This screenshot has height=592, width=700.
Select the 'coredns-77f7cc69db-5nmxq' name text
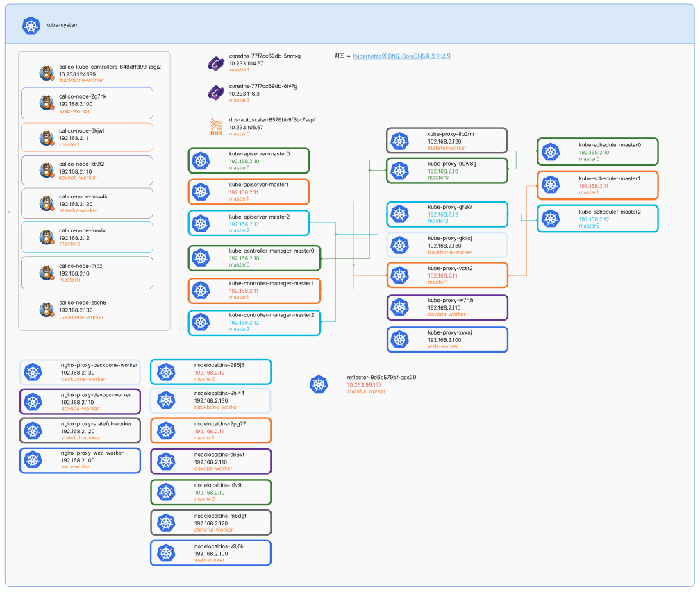point(265,56)
